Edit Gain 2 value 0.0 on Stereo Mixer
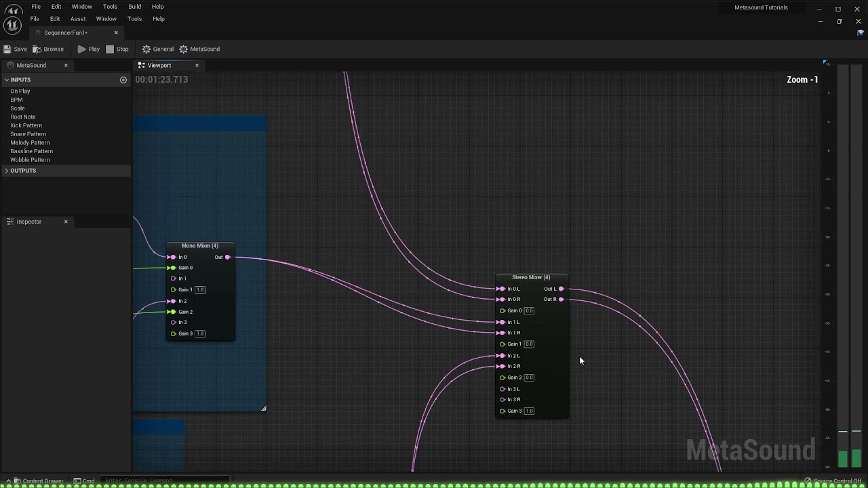The image size is (868, 488). tap(529, 378)
